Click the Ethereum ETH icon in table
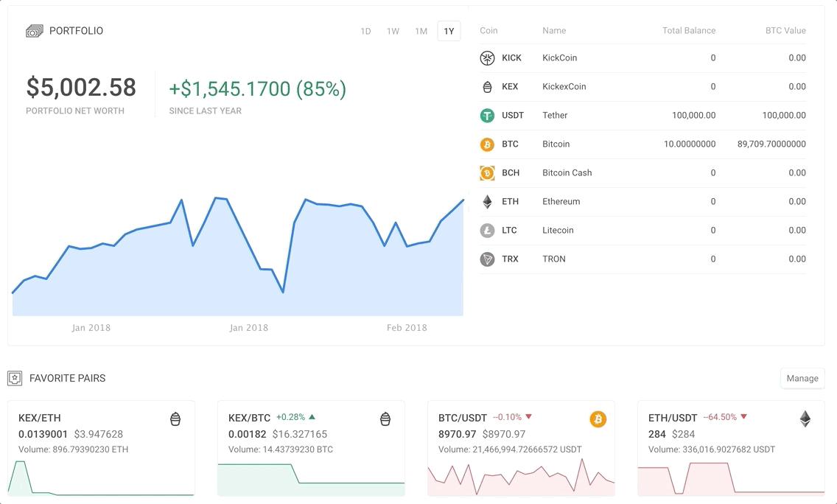Screen dimensions: 837x504 coord(487,202)
